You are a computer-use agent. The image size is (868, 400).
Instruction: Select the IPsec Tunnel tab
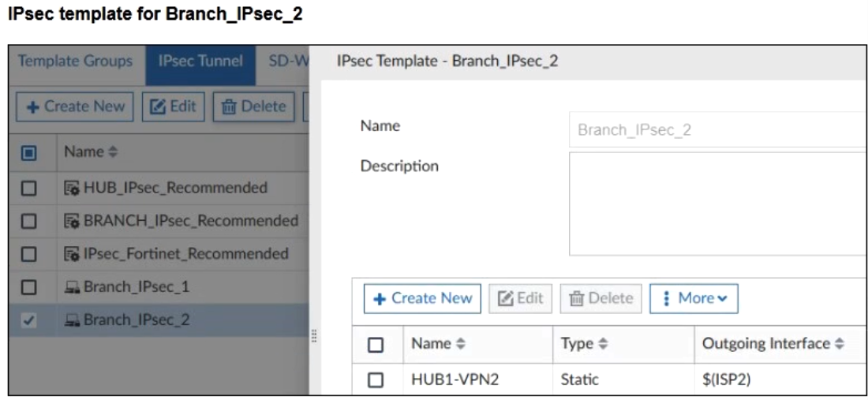[200, 62]
